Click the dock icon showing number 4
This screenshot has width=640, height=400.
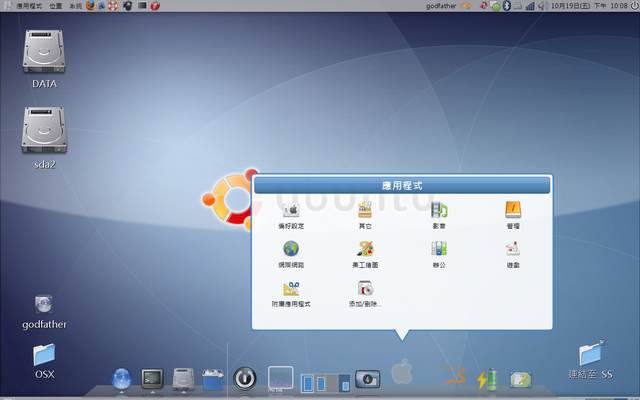click(x=367, y=379)
